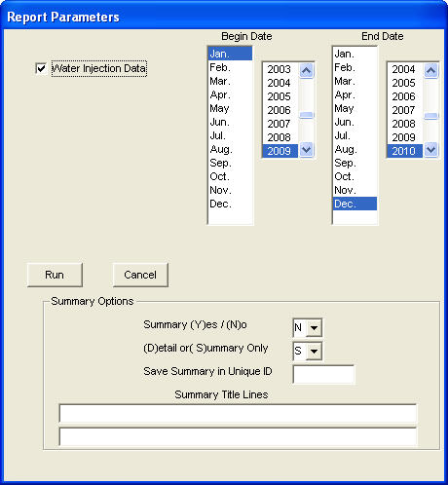Viewport: 448px width, 485px height.
Task: Select 2008 in the End Date year list
Action: point(405,124)
